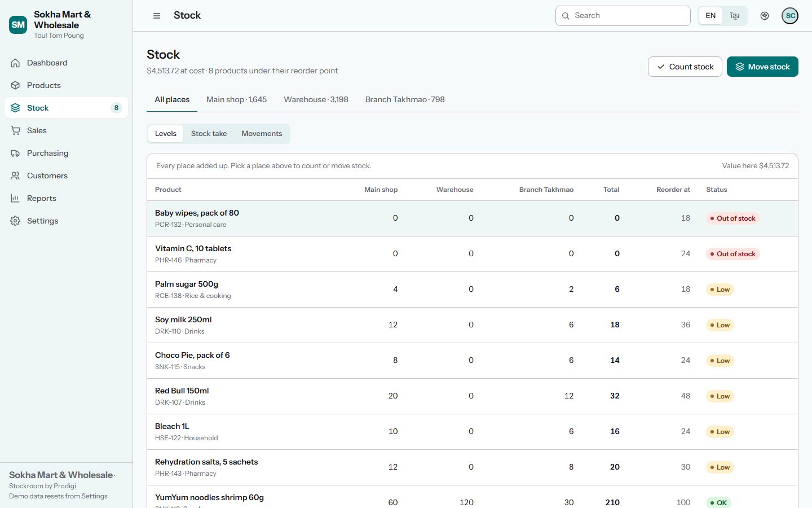Click the SM store logo

18,25
